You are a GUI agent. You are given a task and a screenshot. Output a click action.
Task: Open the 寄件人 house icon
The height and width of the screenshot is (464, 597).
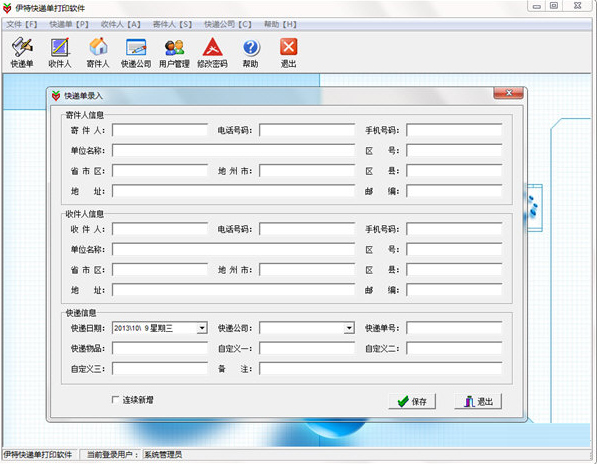tap(98, 53)
